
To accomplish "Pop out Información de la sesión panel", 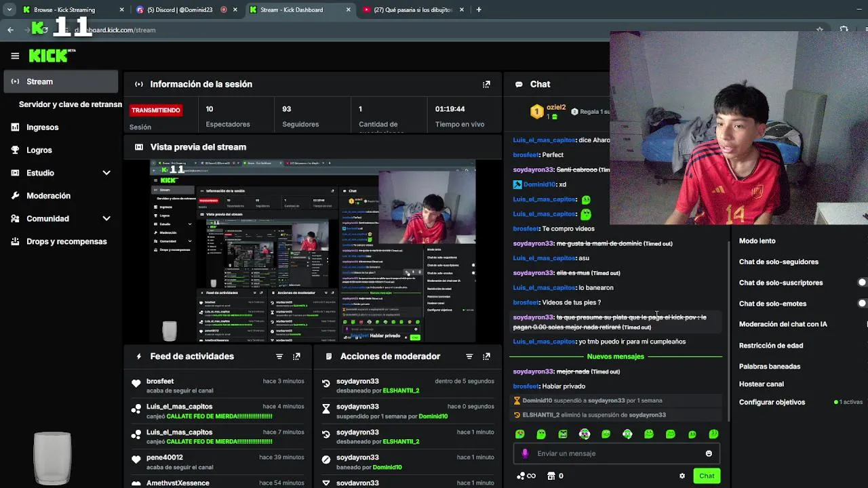I will [486, 84].
